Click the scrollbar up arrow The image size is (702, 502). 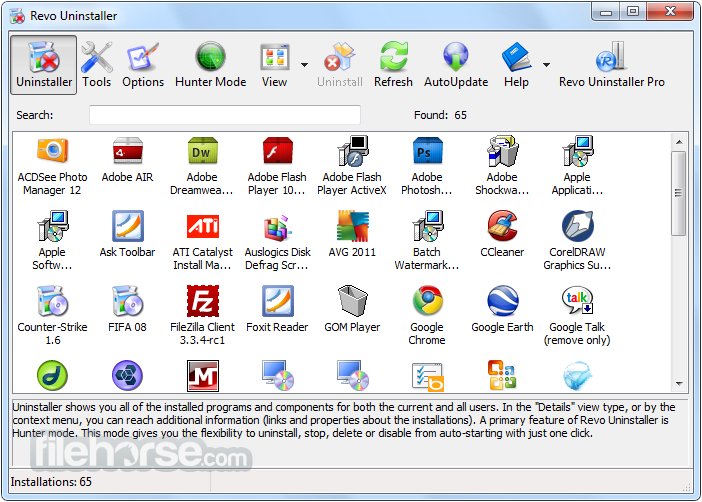tap(679, 142)
